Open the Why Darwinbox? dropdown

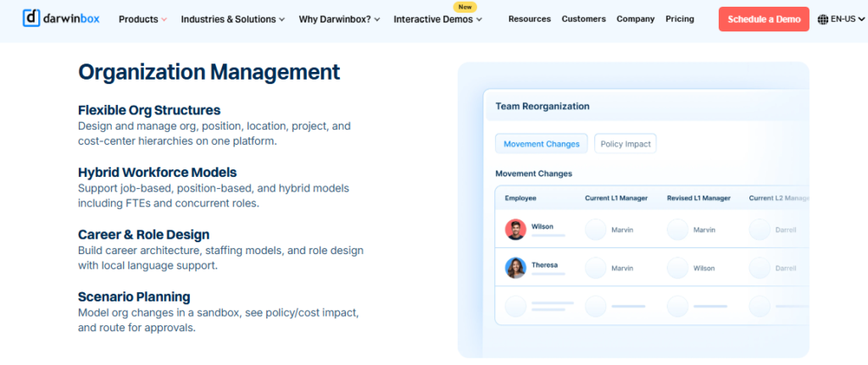(339, 19)
